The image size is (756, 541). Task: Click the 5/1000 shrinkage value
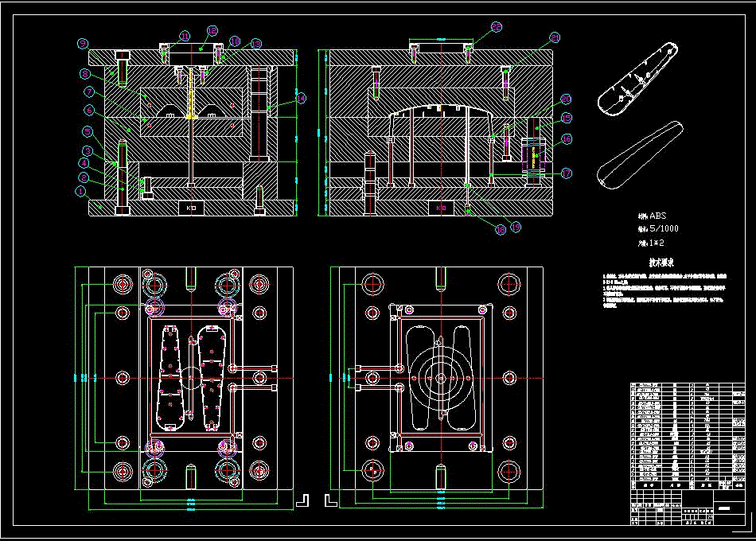coord(664,228)
